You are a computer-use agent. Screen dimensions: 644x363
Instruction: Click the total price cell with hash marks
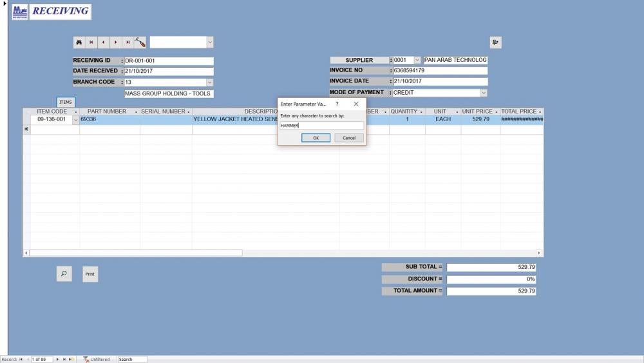(522, 120)
